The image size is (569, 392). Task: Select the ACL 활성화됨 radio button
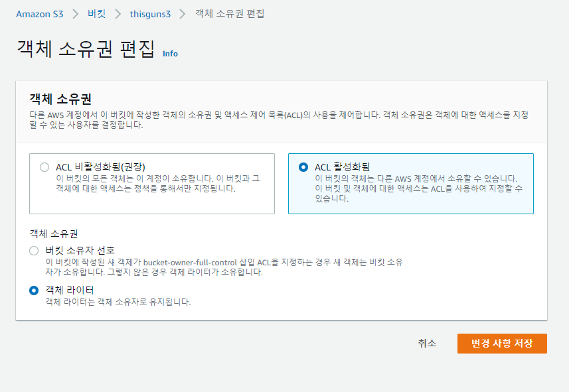303,167
